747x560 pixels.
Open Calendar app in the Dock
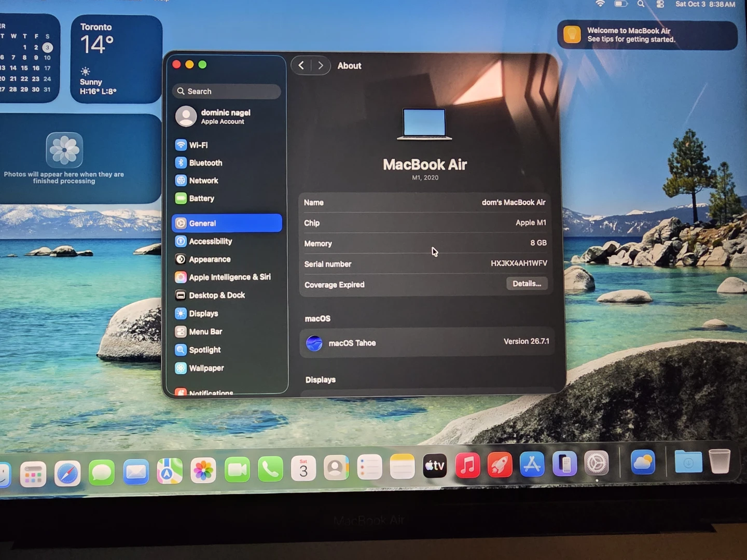tap(303, 468)
